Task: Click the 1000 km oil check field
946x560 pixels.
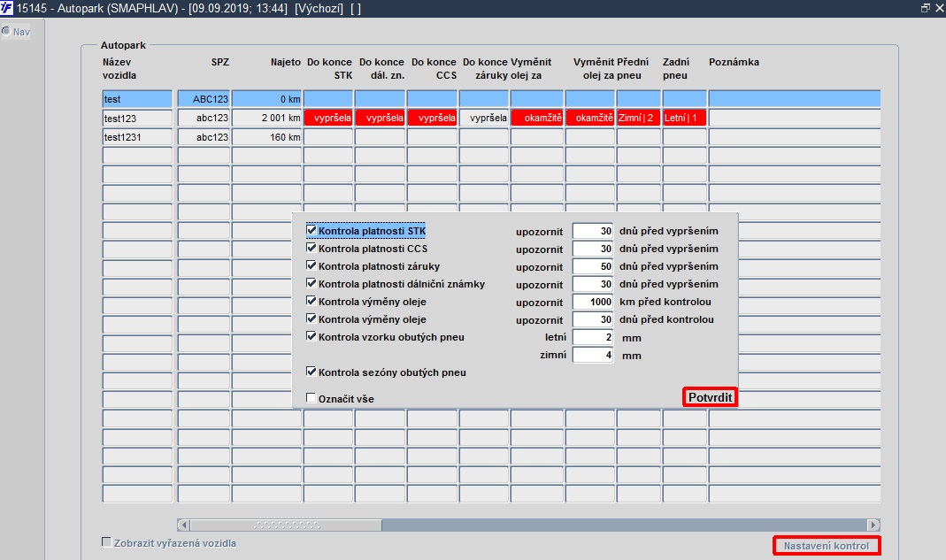Action: click(x=593, y=302)
